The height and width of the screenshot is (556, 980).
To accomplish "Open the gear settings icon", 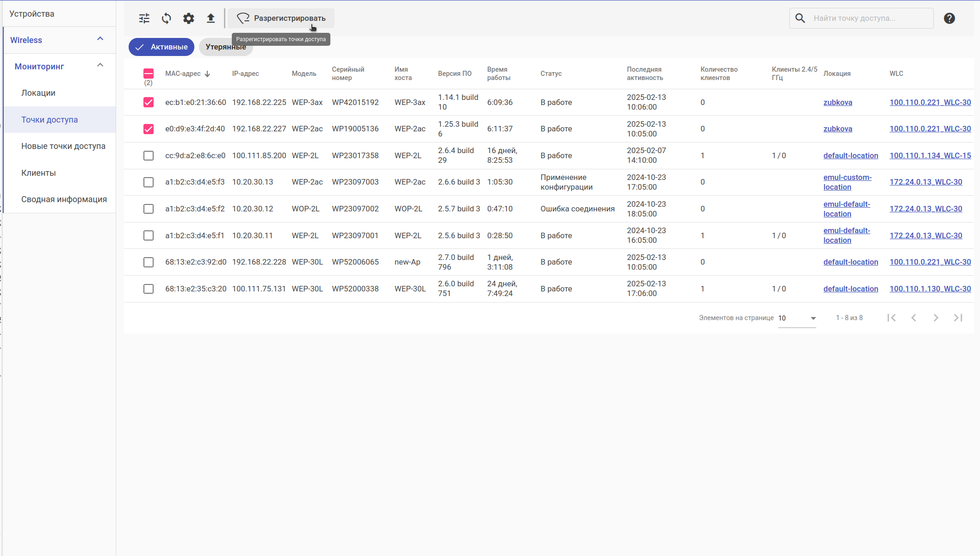I will coord(188,19).
